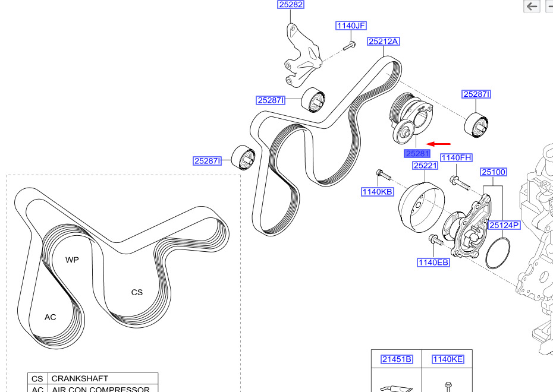Click the WP pulley in belt routing diagram
This screenshot has height=392, width=553.
coord(72,260)
